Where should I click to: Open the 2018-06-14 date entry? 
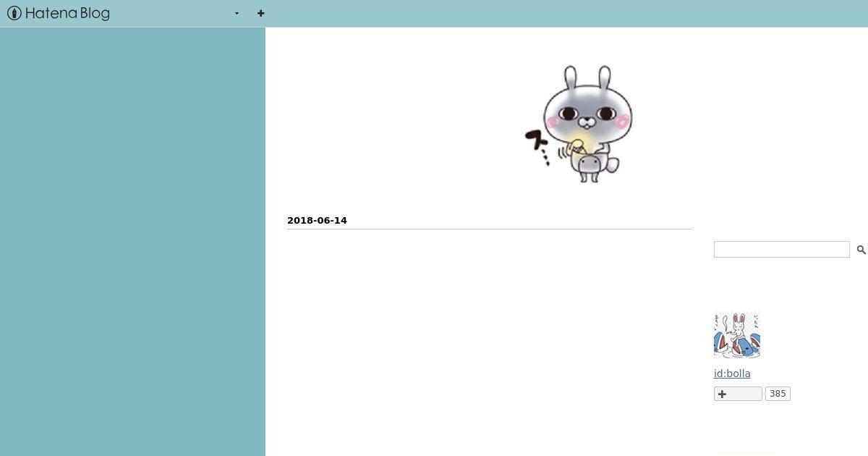click(317, 220)
